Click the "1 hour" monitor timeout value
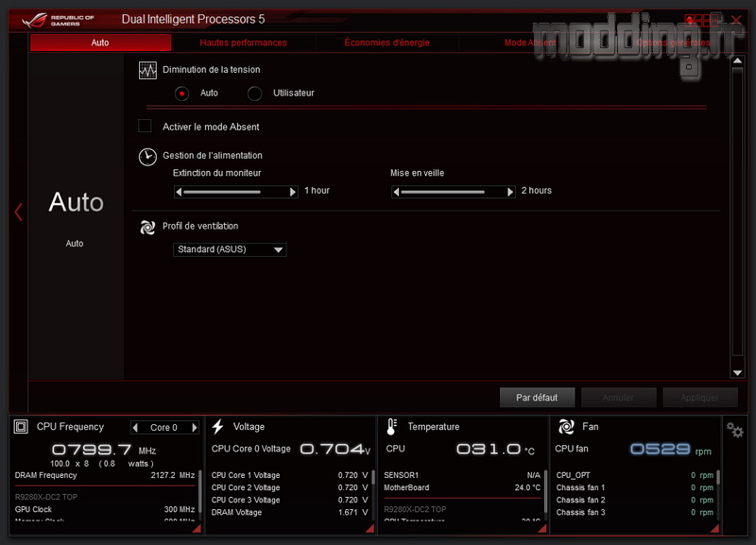Image resolution: width=756 pixels, height=545 pixels. [x=318, y=191]
